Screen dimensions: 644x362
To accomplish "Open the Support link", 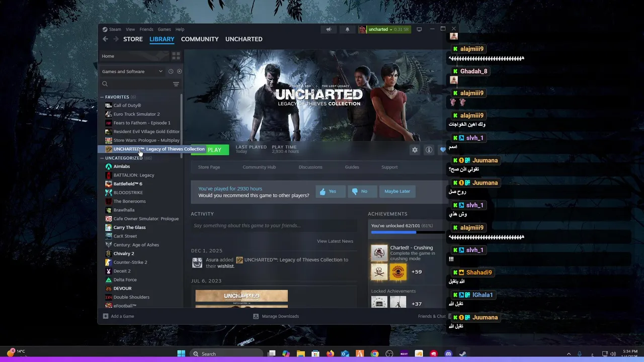I will pyautogui.click(x=389, y=167).
